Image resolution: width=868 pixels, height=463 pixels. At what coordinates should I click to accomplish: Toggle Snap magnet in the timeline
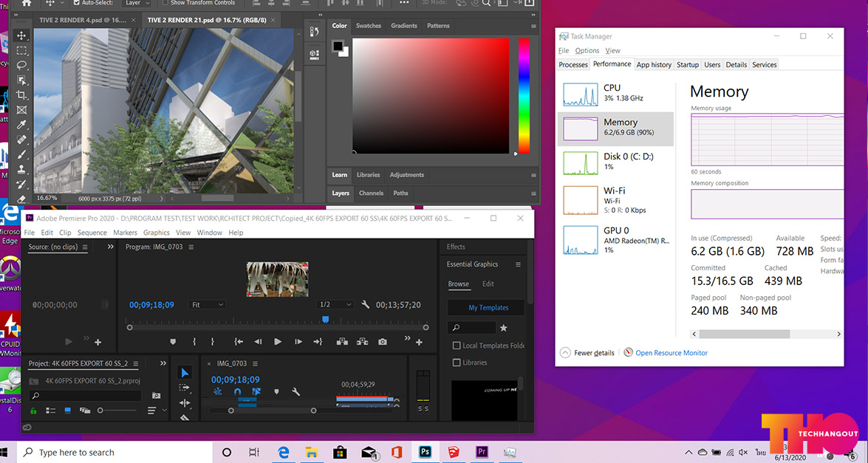[237, 391]
